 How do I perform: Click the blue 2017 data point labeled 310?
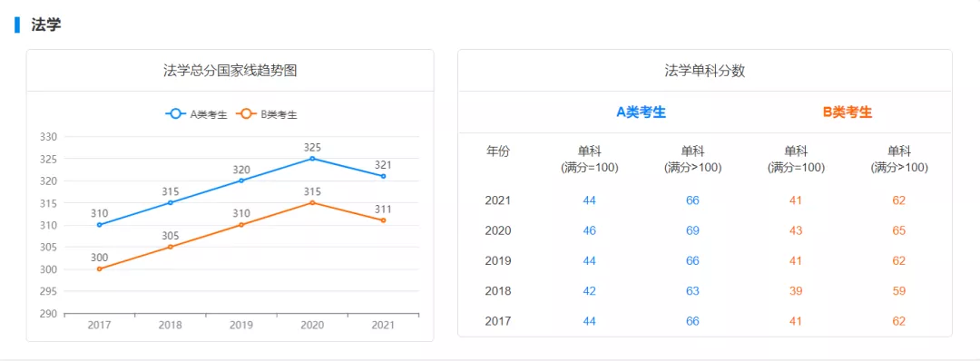(100, 225)
